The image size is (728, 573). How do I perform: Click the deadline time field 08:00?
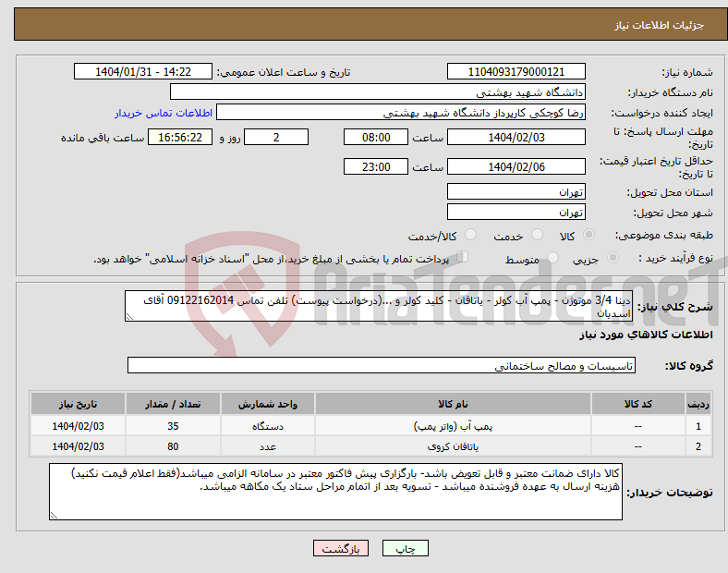pyautogui.click(x=376, y=137)
